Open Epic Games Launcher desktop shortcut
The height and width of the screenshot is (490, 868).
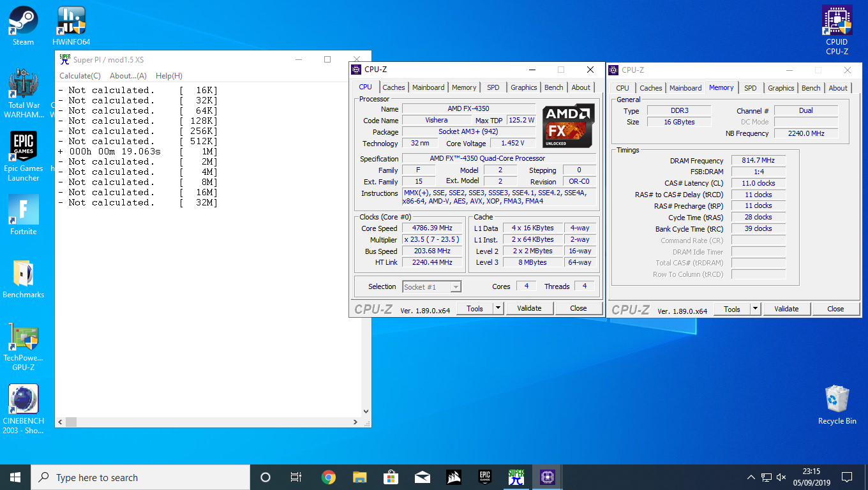pyautogui.click(x=24, y=156)
